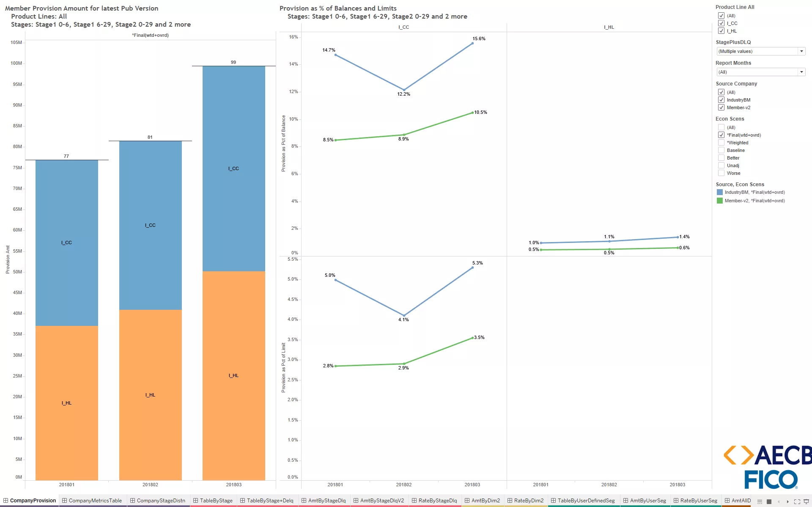Enable the Baseline economic scenario

pyautogui.click(x=721, y=150)
